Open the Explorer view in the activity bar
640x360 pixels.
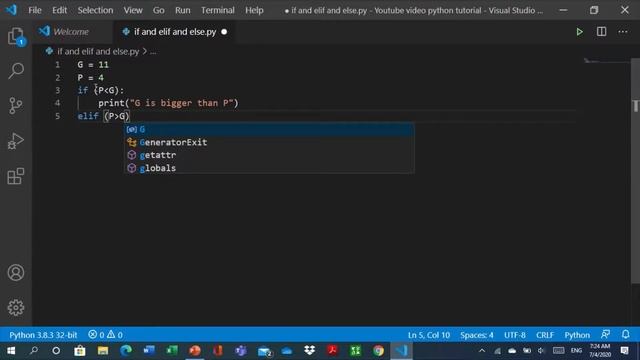[16, 36]
